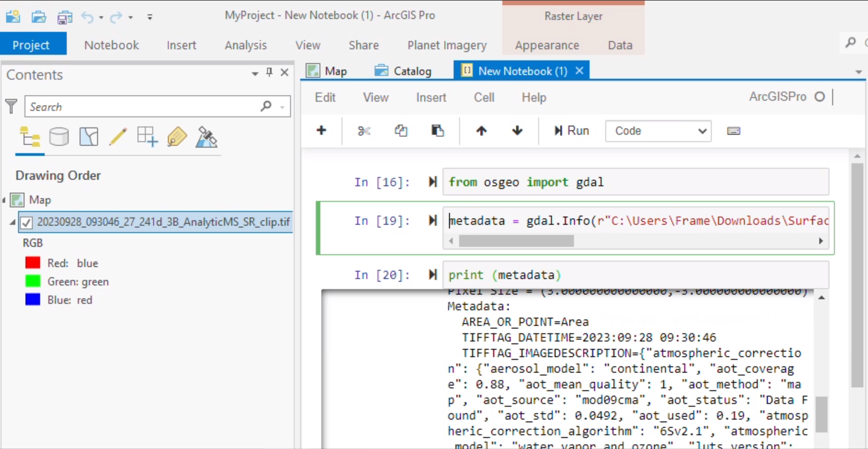Uncheck the AnalyticMS_SR_clip.tif layer visibility checkbox

[26, 222]
